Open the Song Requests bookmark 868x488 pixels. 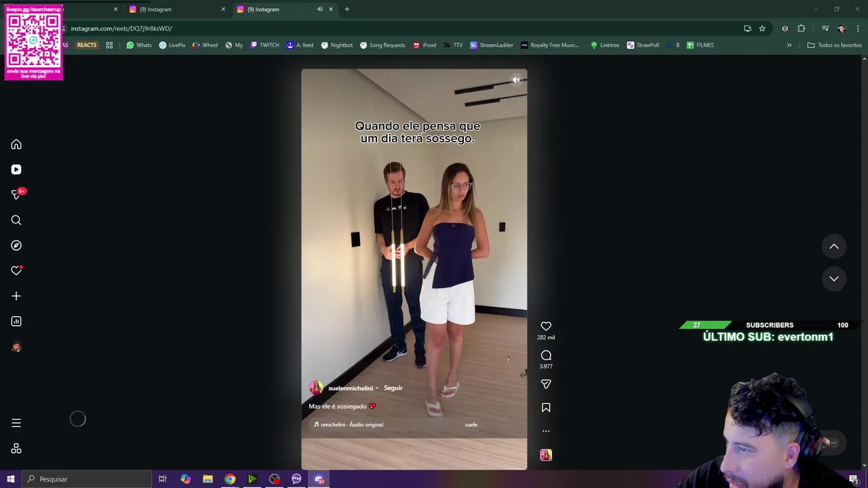click(382, 45)
